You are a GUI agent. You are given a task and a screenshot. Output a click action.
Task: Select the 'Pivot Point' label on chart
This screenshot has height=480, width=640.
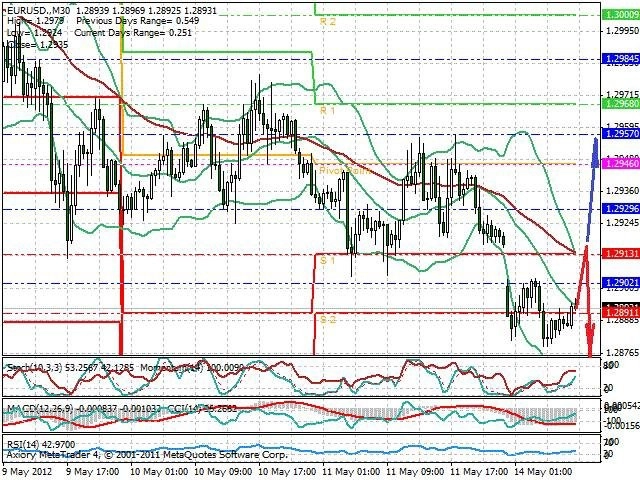(x=345, y=170)
